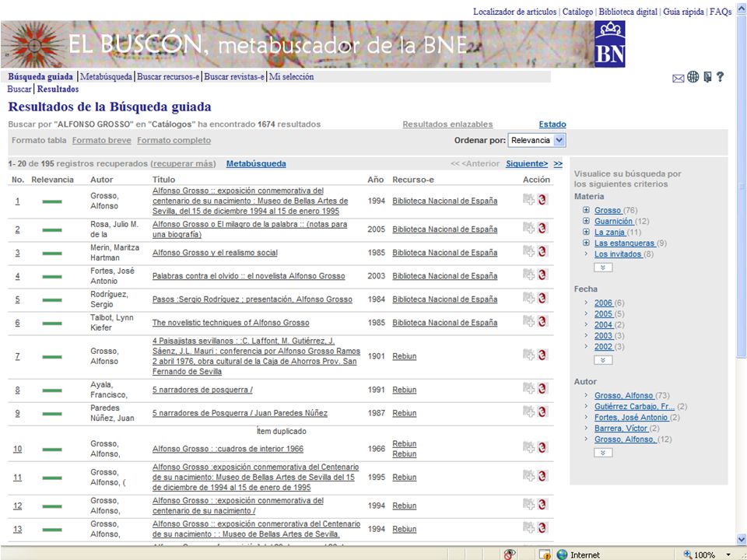Switch to Búsqueda guiada tab
Screen dimensions: 747x560
coord(40,77)
